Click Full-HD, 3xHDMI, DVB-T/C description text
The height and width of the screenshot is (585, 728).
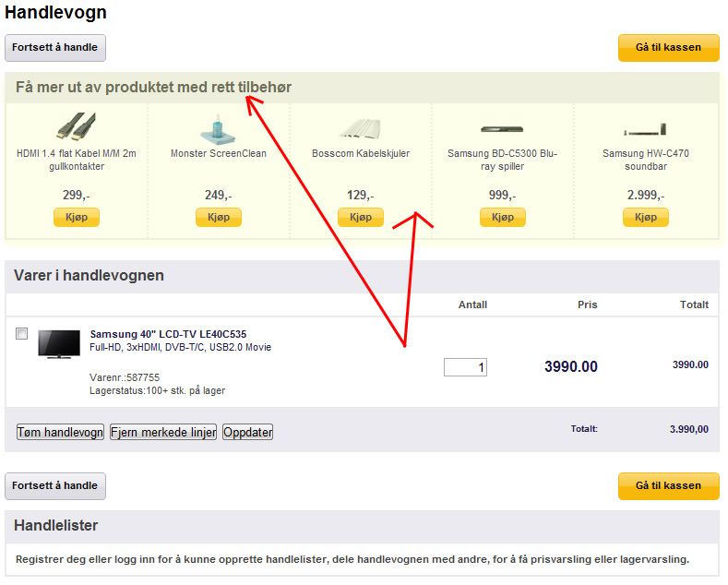click(x=180, y=347)
